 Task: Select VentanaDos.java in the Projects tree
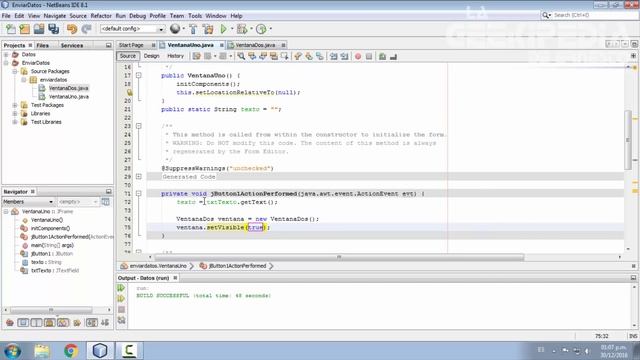point(68,88)
